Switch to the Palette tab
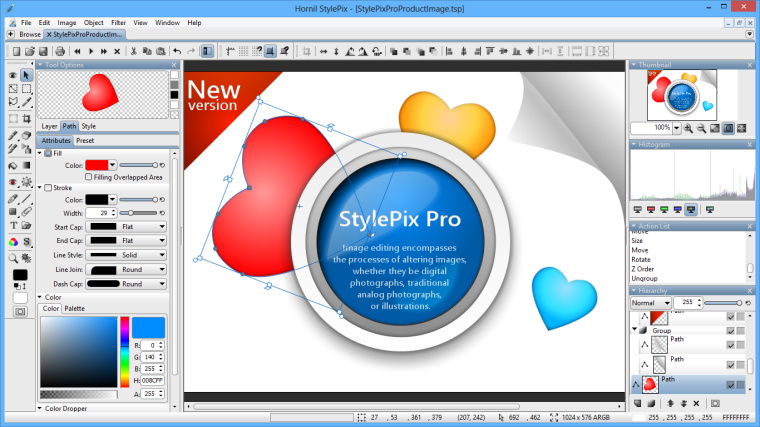The image size is (760, 427). point(75,308)
